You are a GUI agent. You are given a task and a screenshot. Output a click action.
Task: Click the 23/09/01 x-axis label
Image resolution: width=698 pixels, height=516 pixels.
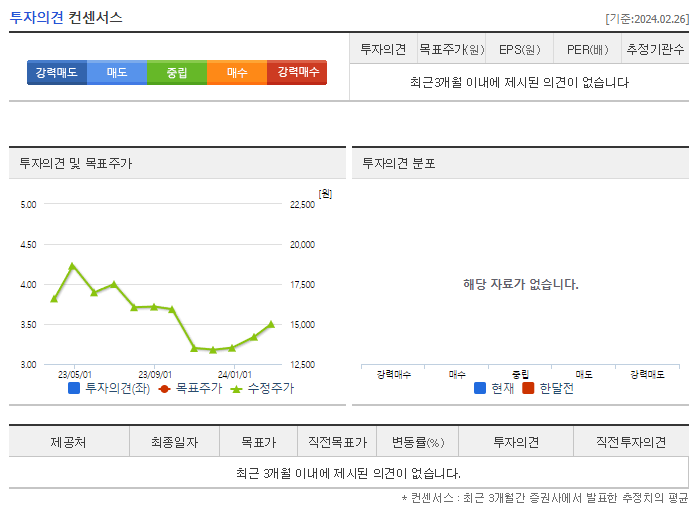[x=155, y=375]
